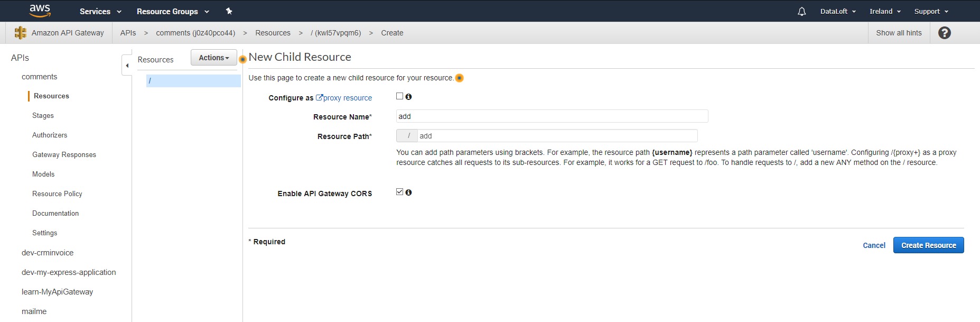Image resolution: width=980 pixels, height=322 pixels.
Task: Open the Services dropdown menu
Action: pos(100,12)
